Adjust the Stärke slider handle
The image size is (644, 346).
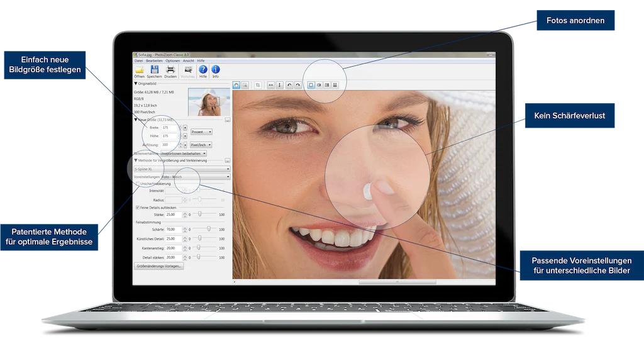coord(199,214)
